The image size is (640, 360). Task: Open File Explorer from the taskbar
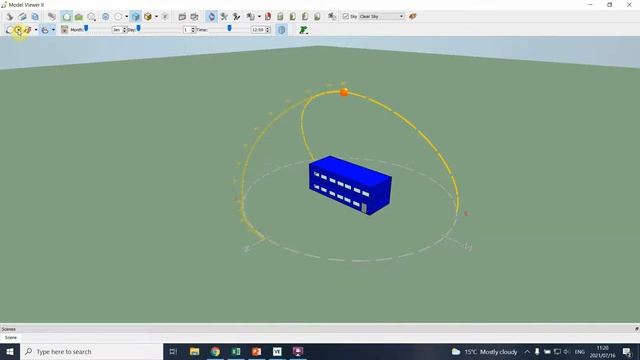(x=194, y=351)
